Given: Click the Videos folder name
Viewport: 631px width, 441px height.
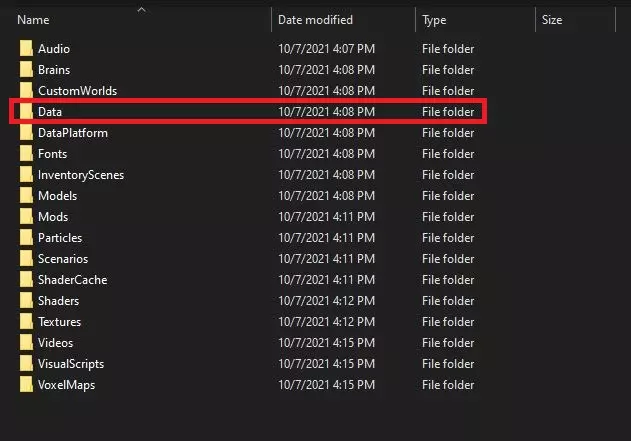Looking at the screenshot, I should (x=56, y=343).
